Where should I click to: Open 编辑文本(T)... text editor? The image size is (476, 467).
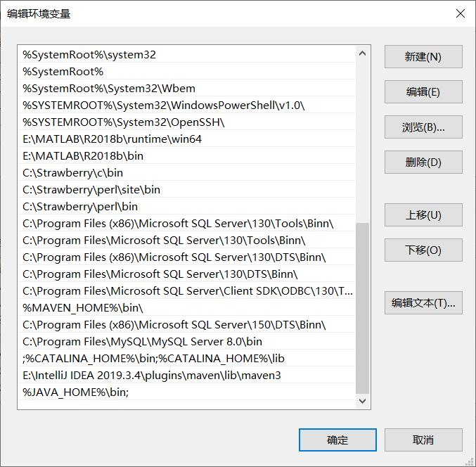(x=423, y=302)
